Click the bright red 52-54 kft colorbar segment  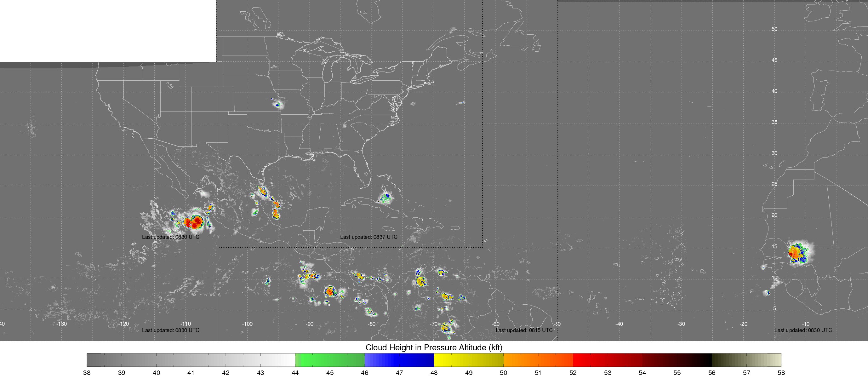click(607, 360)
